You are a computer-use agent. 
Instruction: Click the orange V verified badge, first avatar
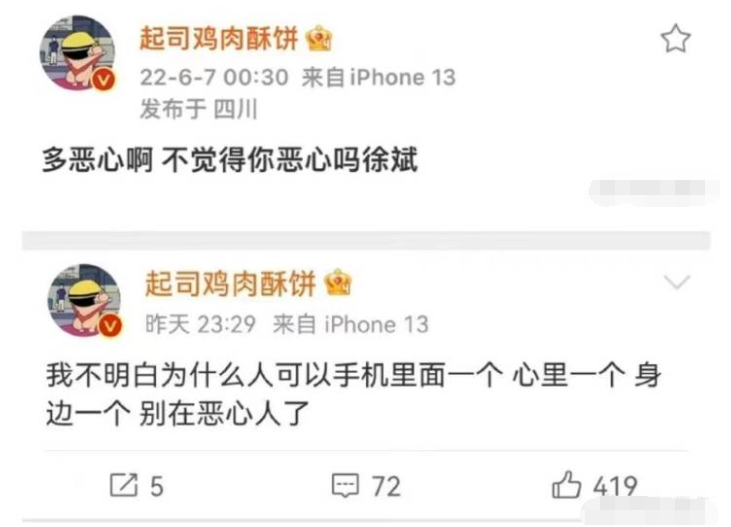click(x=103, y=79)
